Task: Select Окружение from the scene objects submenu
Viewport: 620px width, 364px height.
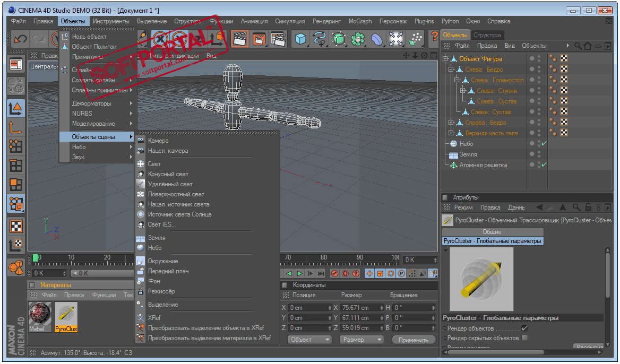Action: tap(163, 261)
